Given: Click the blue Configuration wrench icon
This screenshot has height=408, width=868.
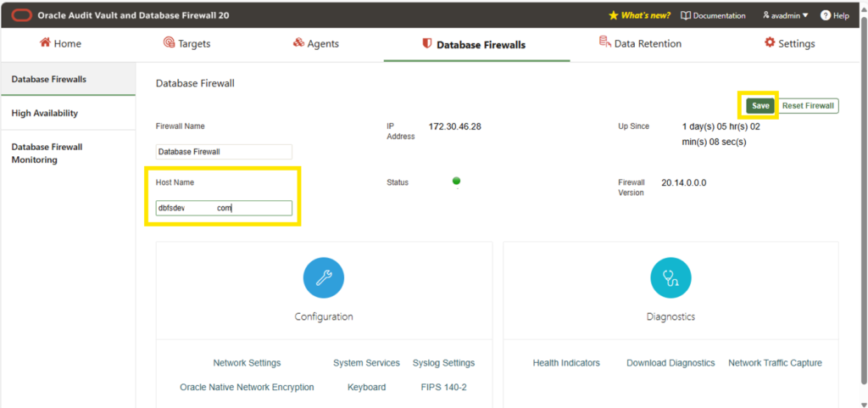Looking at the screenshot, I should [x=324, y=278].
